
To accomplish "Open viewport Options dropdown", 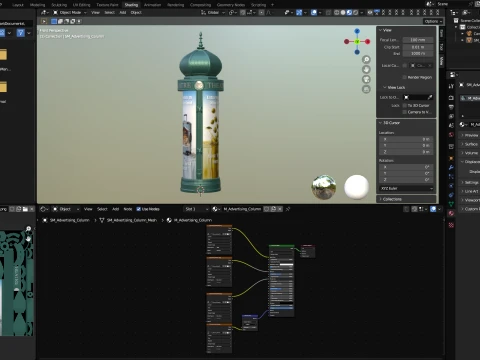I will [433, 21].
